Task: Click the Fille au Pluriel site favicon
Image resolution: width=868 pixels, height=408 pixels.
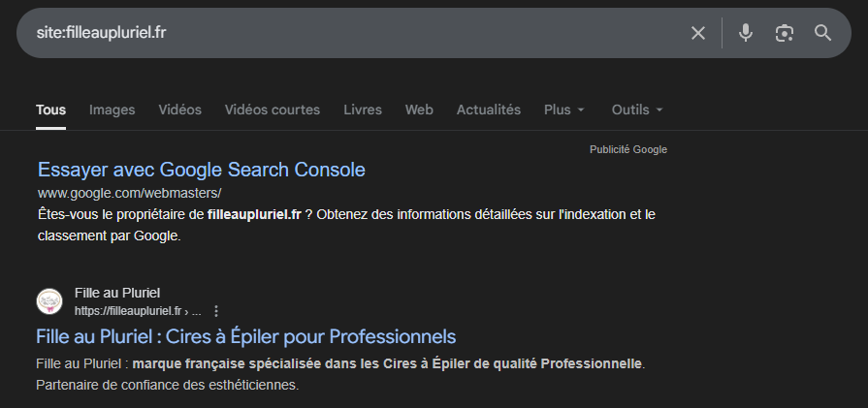Action: 49,301
